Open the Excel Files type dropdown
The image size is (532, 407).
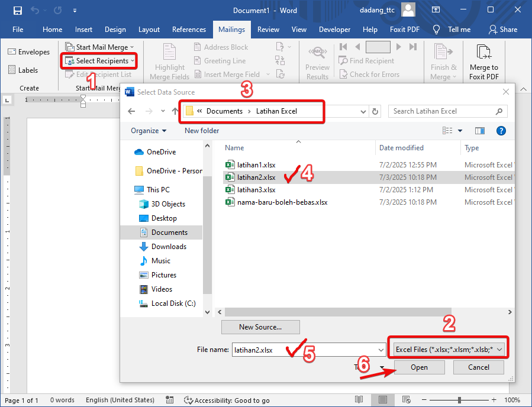pos(449,350)
